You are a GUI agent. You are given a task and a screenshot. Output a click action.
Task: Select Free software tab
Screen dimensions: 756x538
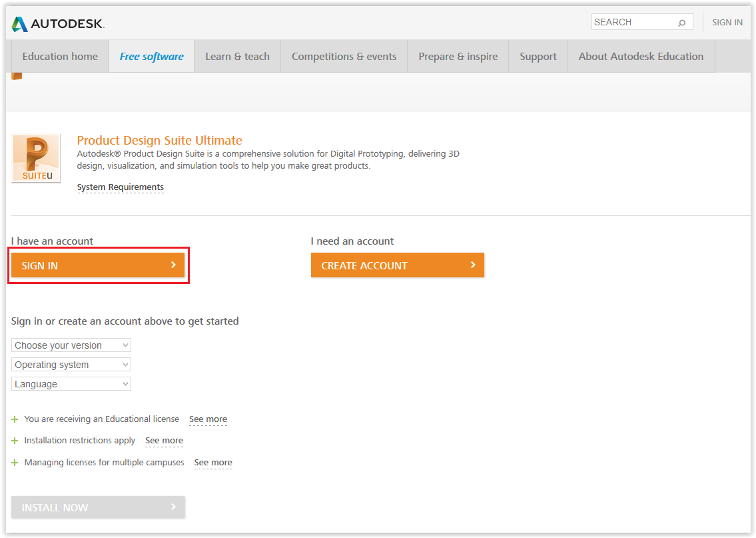(151, 57)
